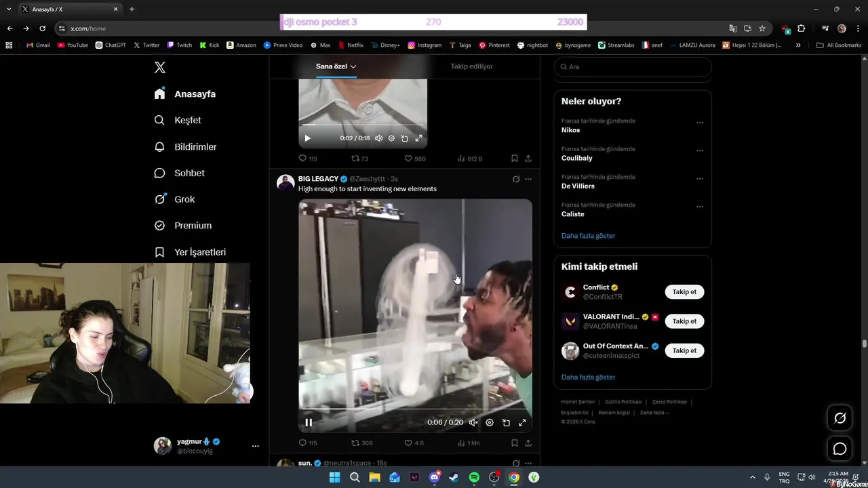Viewport: 868px width, 488px height.
Task: Open more options on BIG LEGACY post
Action: [x=528, y=179]
